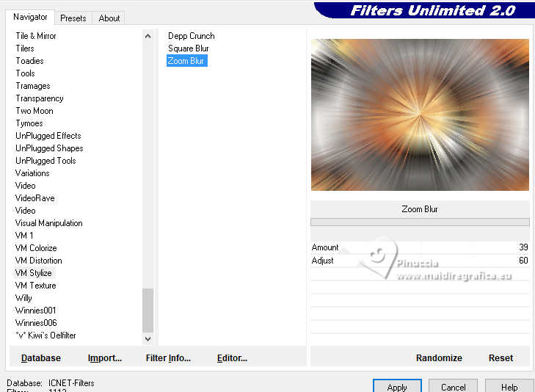This screenshot has width=535, height=392.
Task: Apply the Zoom Blur filter
Action: pyautogui.click(x=397, y=387)
